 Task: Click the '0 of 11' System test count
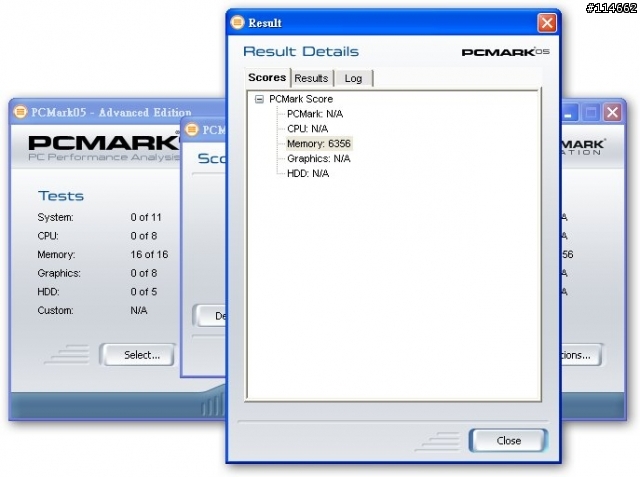click(x=146, y=217)
